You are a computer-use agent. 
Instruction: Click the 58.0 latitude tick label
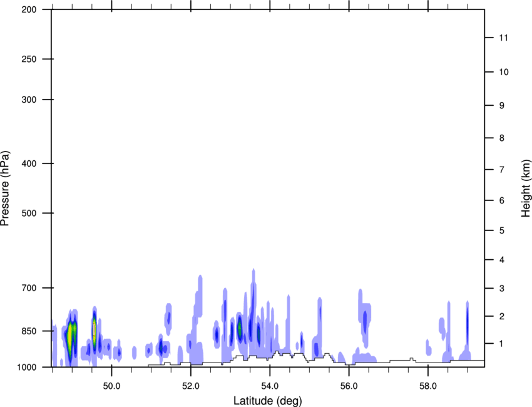(428, 386)
